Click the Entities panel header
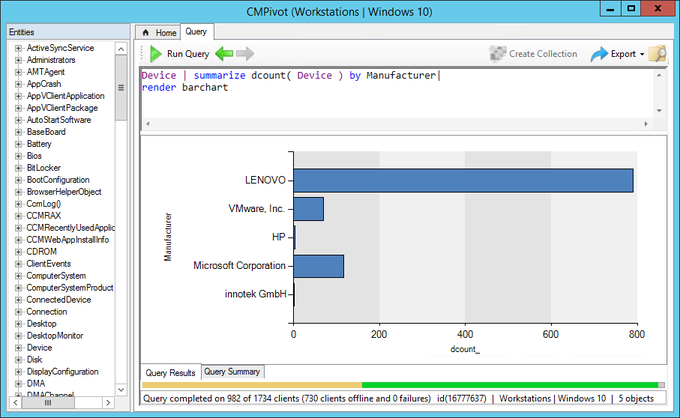Viewport: 680px width, 418px height. point(69,32)
